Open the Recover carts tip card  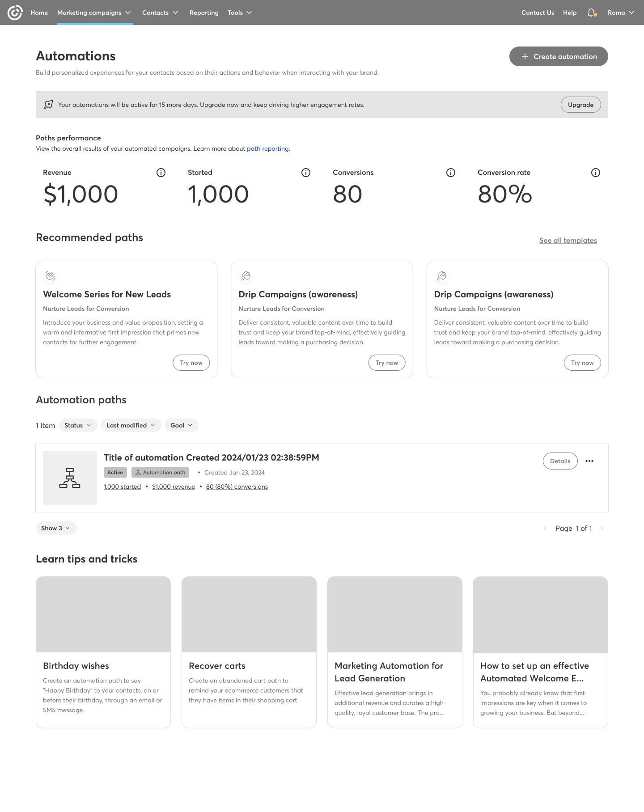click(249, 652)
